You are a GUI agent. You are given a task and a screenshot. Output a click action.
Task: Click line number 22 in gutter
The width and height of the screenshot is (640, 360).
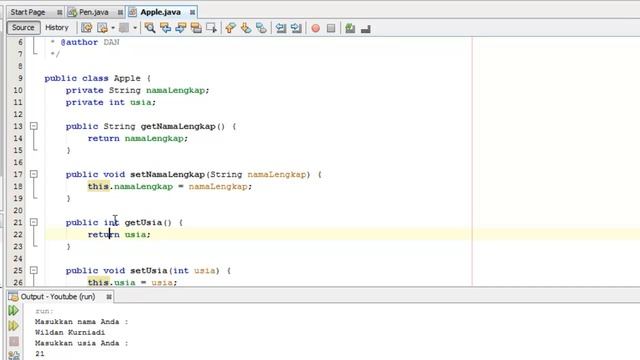pos(18,235)
